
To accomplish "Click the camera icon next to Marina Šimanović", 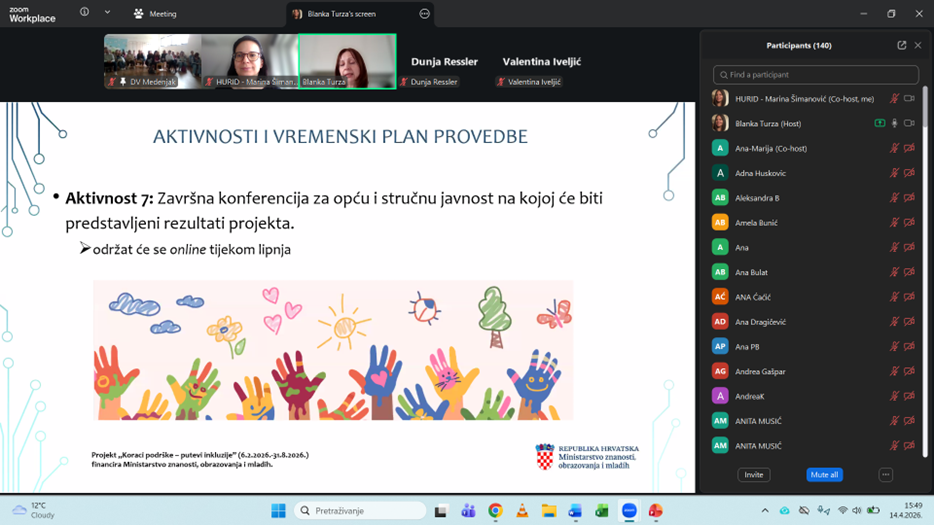I will pyautogui.click(x=909, y=99).
